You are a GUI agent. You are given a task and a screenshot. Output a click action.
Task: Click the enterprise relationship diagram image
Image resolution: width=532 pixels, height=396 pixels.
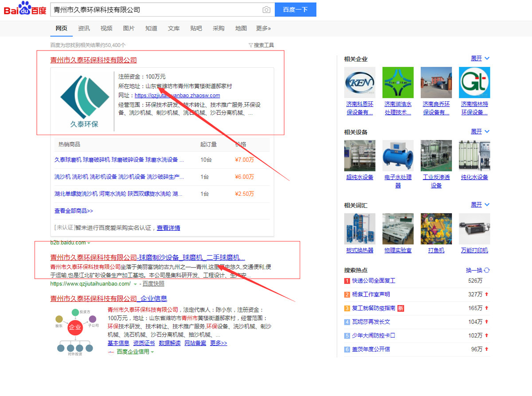[77, 332]
